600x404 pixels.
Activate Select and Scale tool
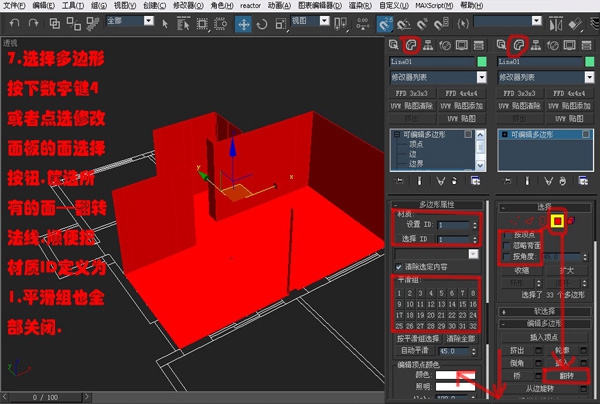281,24
